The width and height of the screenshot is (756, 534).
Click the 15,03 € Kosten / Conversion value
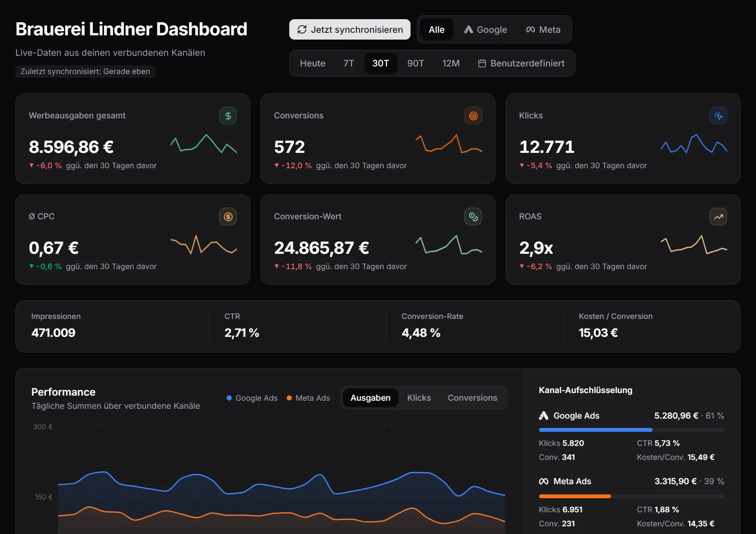tap(598, 333)
